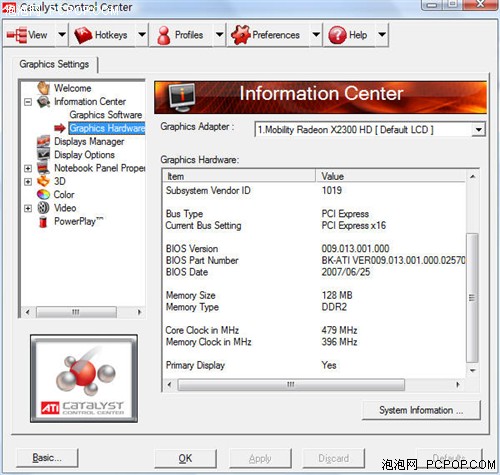Click hardware list scroll left arrow
The height and width of the screenshot is (475, 500).
coord(170,385)
